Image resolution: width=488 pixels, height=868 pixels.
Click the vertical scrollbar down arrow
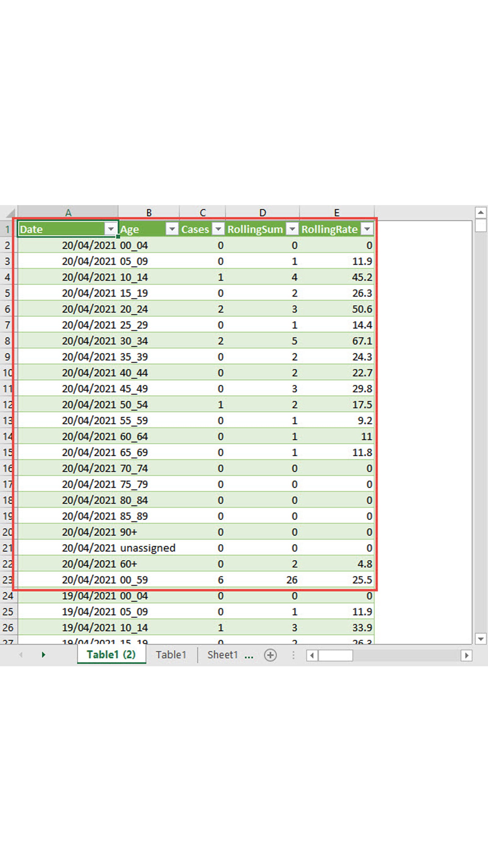(481, 638)
